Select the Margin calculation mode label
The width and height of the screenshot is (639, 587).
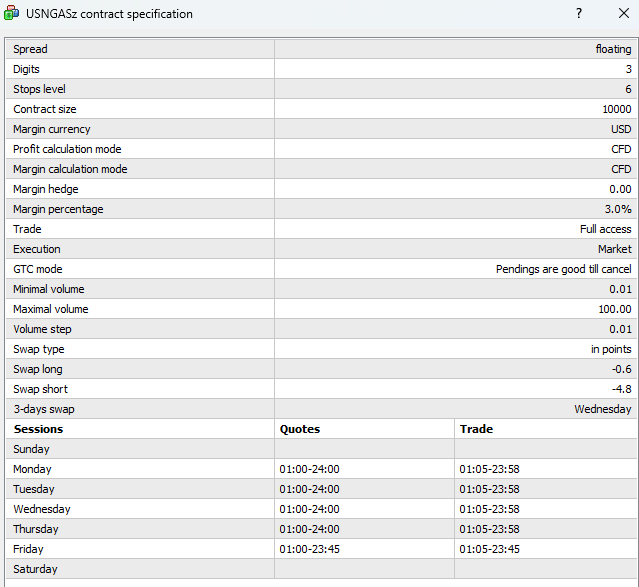(70, 169)
